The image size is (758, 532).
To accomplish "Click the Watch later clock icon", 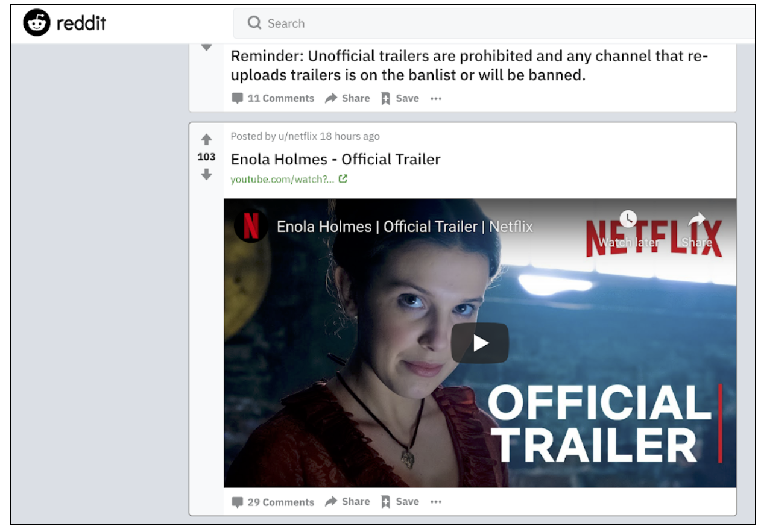I will coord(628,219).
